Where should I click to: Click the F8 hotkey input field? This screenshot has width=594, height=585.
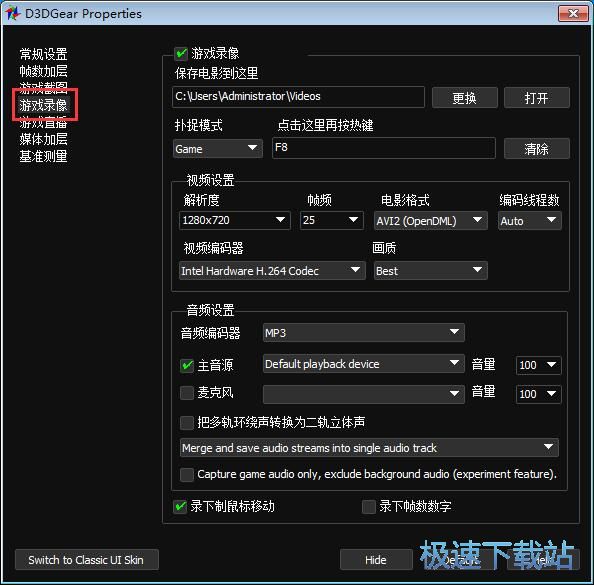[x=383, y=148]
